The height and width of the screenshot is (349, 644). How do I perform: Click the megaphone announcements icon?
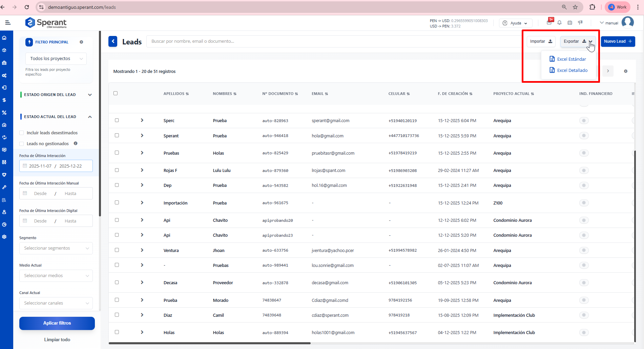[580, 23]
